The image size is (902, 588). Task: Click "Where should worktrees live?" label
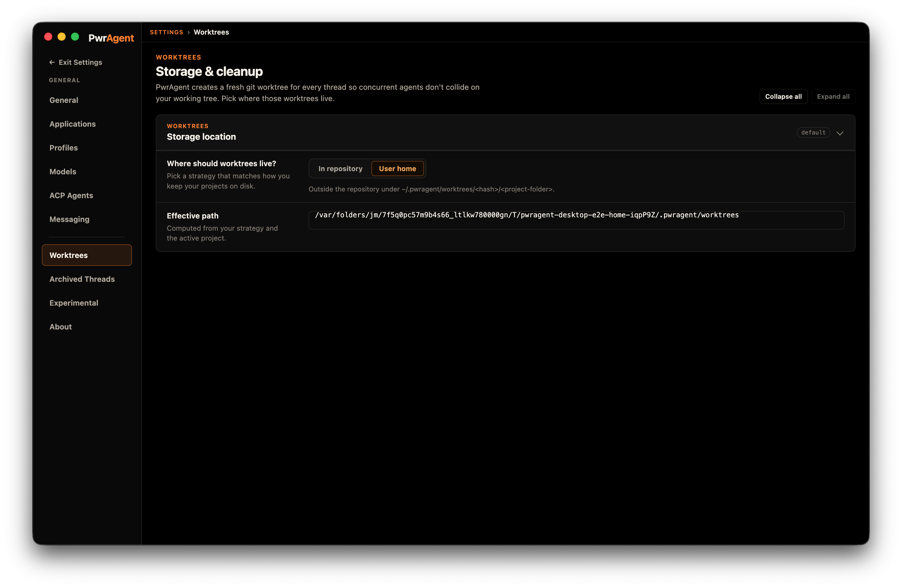pyautogui.click(x=221, y=163)
